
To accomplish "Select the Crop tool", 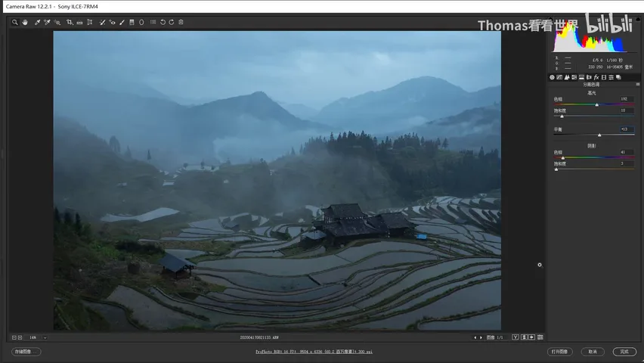I will pos(70,22).
